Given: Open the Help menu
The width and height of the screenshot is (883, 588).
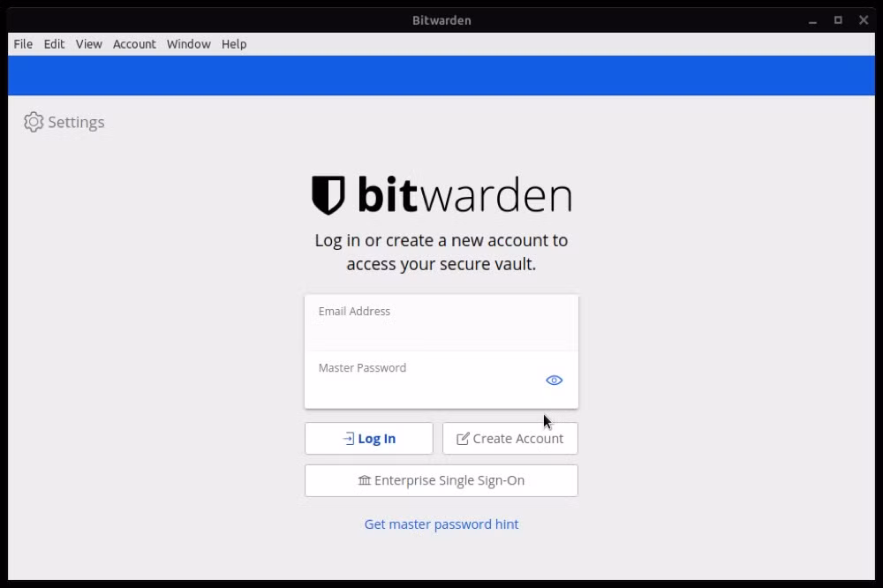Looking at the screenshot, I should pos(234,44).
